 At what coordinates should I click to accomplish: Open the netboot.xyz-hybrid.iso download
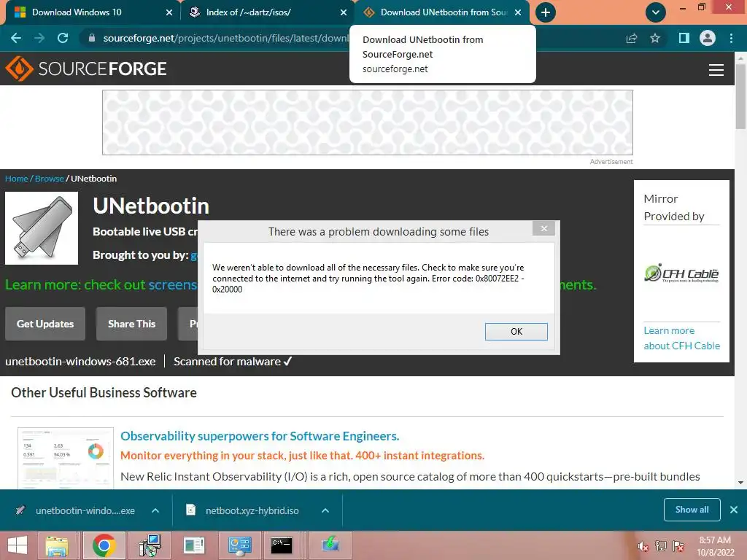tap(243, 510)
